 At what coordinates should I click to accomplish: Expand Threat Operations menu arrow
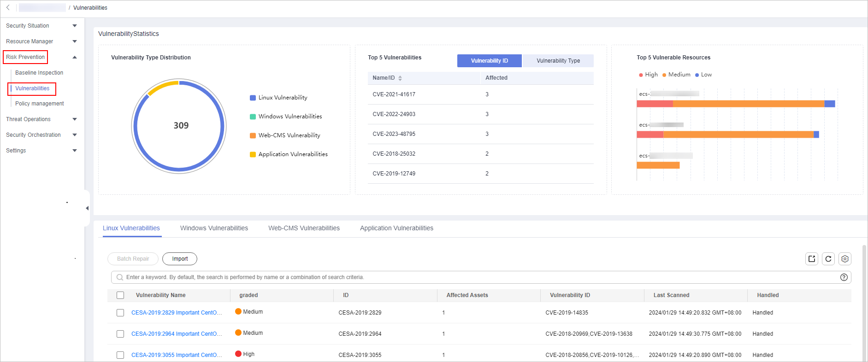click(75, 119)
